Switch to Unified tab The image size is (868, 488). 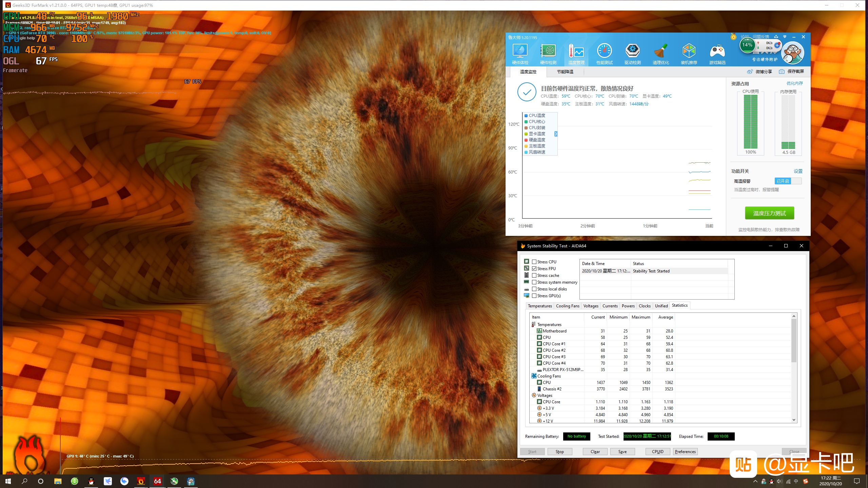point(661,306)
